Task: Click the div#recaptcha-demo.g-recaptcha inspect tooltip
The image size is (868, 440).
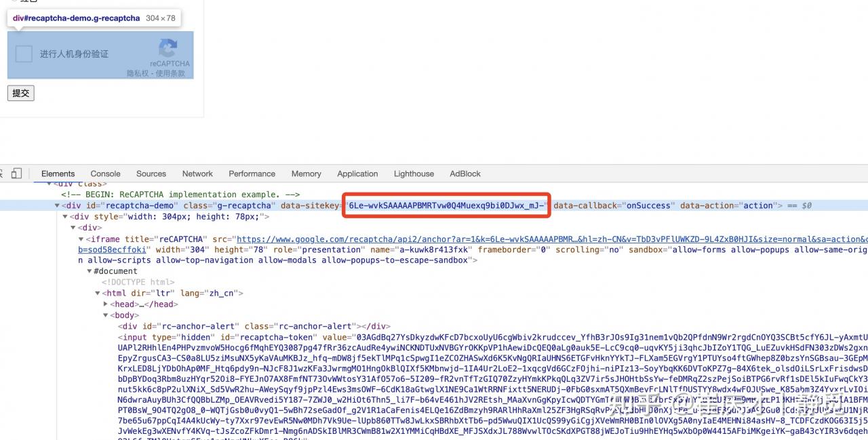Action: point(94,18)
